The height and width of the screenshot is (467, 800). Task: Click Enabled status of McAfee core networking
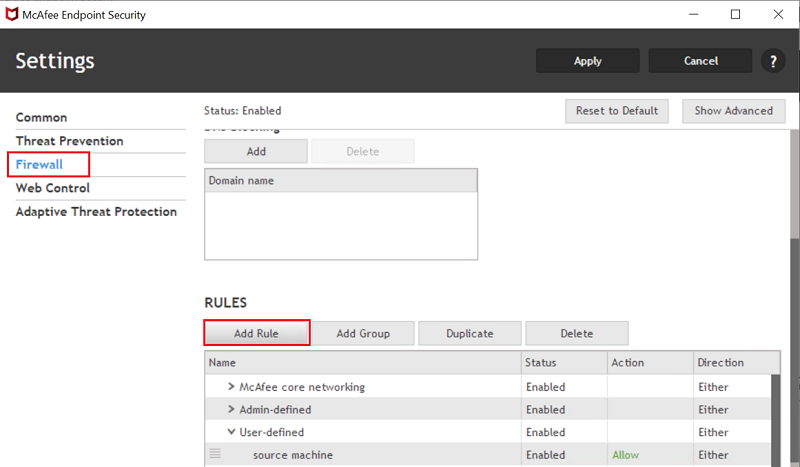(x=545, y=387)
